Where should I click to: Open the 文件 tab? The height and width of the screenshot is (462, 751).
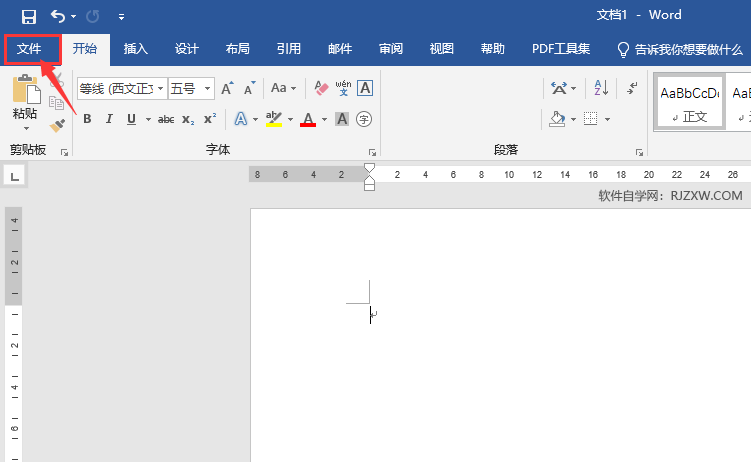[29, 49]
